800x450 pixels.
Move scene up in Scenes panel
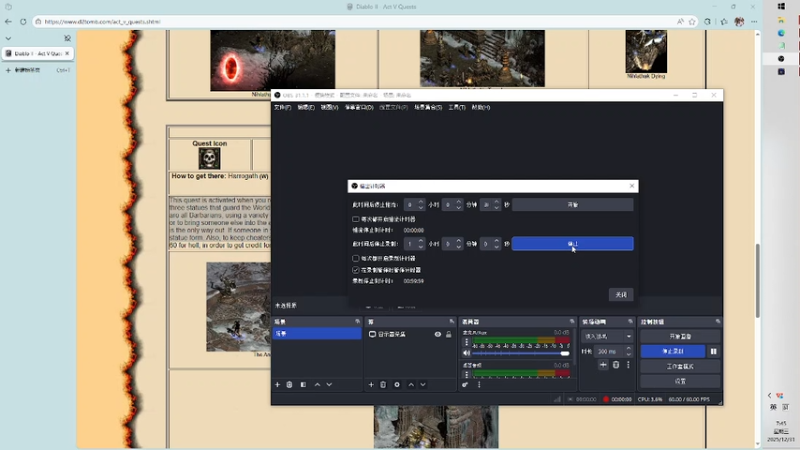coord(317,385)
